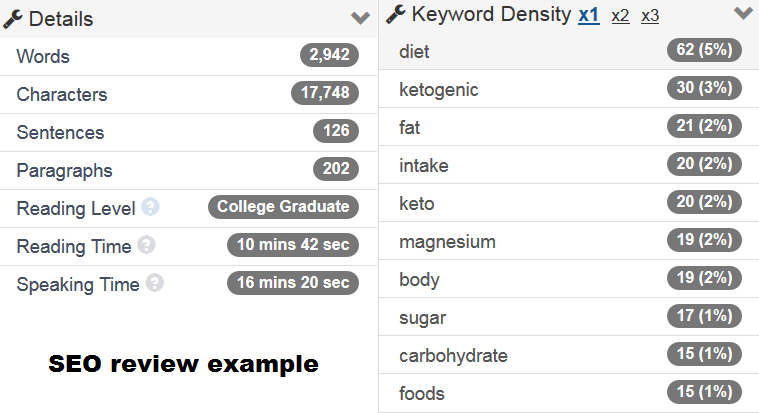Click the 10 mins 42 sec badge

point(292,246)
